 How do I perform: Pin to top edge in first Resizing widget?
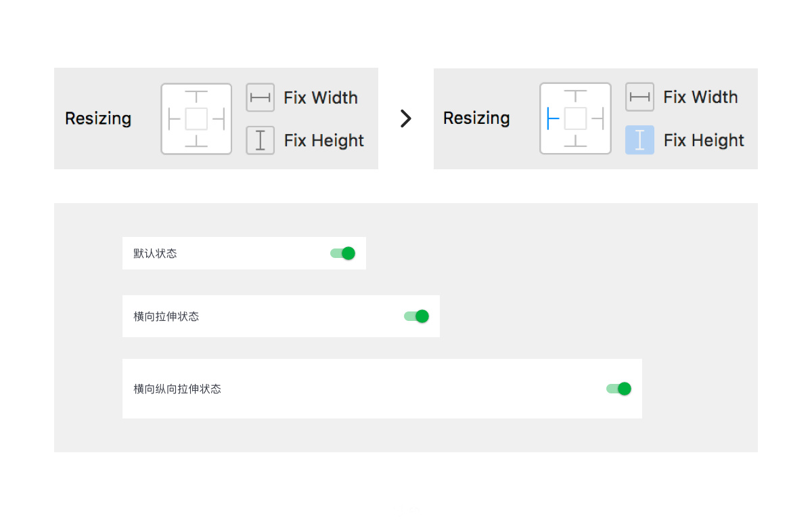196,96
